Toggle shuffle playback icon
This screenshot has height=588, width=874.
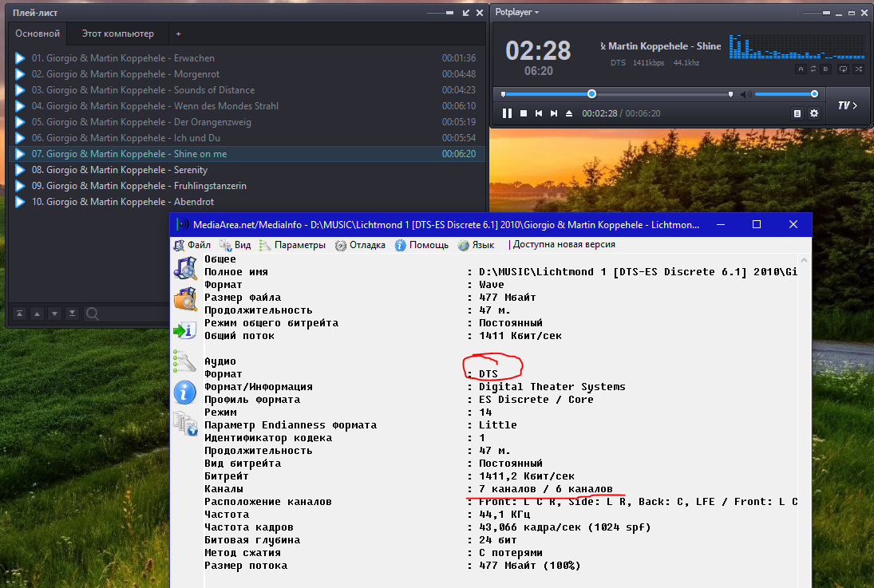coord(858,69)
